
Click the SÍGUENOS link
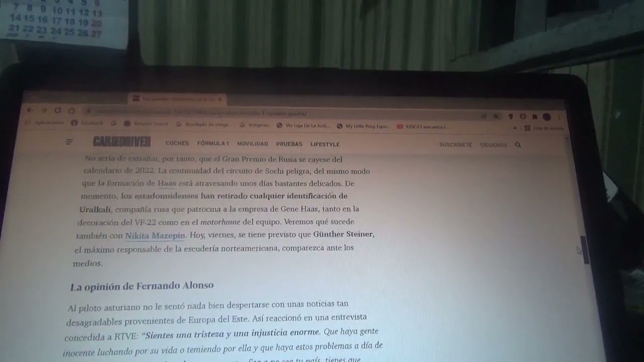tap(493, 145)
